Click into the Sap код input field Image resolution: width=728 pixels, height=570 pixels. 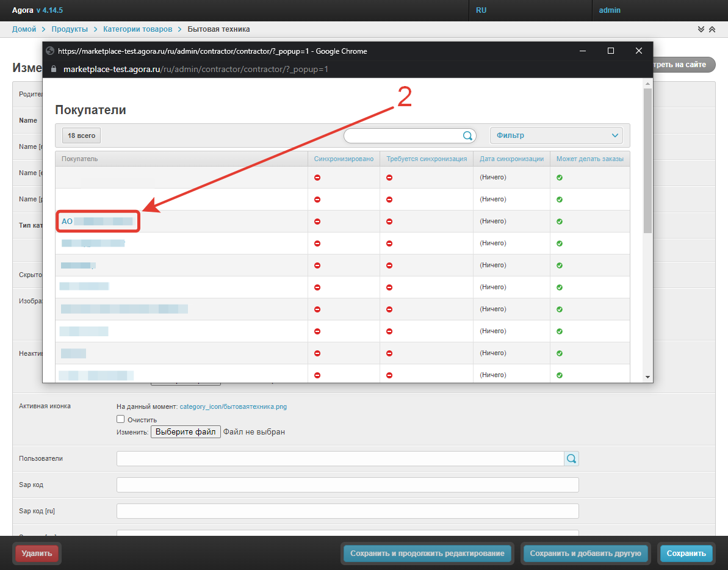click(x=347, y=485)
